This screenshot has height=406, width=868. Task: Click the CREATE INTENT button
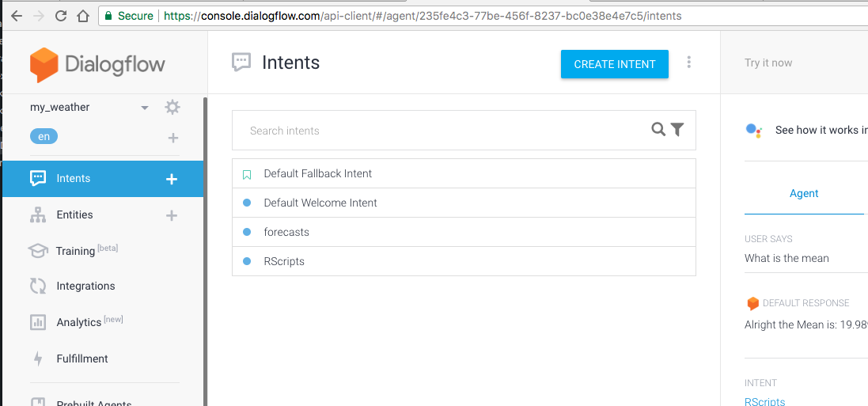615,64
